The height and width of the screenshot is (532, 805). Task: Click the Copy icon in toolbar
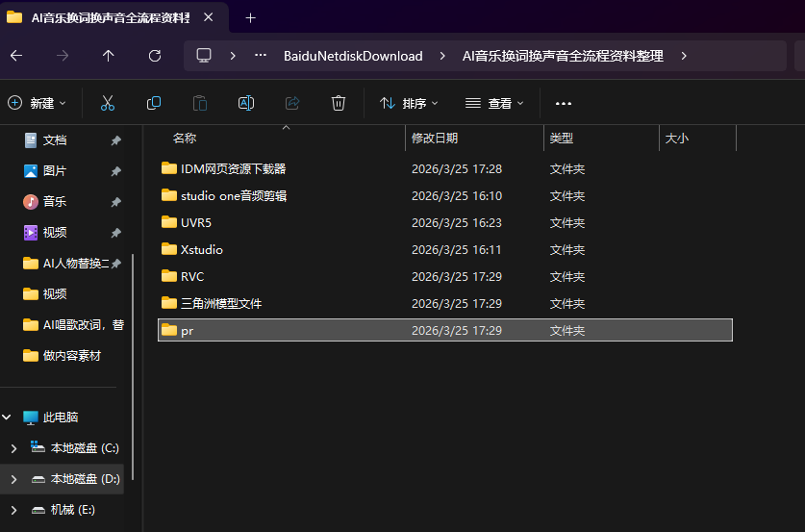pyautogui.click(x=154, y=103)
